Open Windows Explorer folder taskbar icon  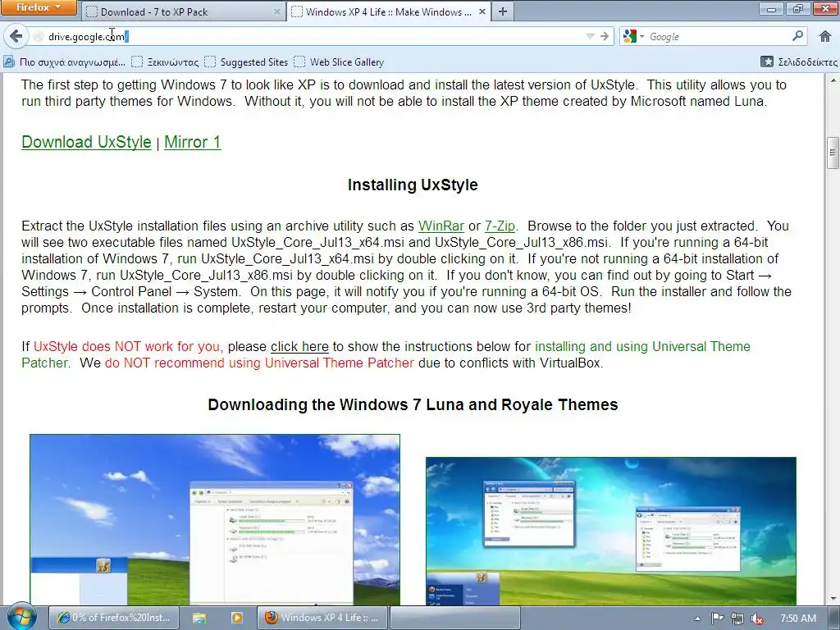tap(199, 618)
